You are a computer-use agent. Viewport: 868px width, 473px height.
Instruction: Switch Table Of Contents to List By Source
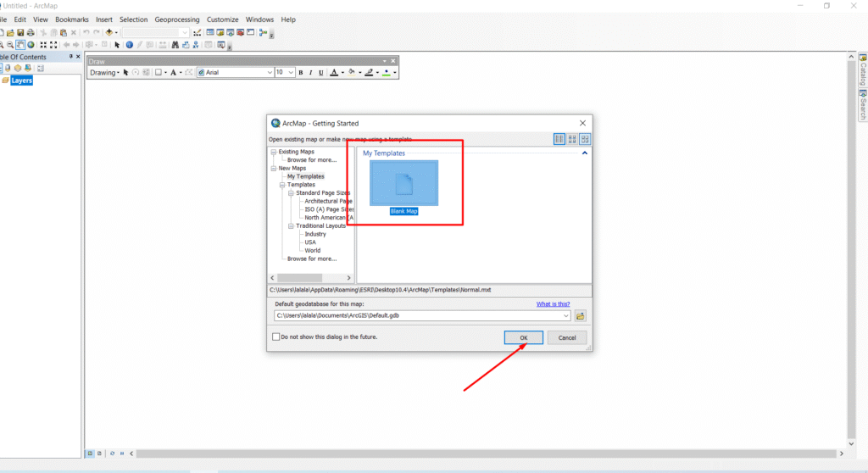coord(8,68)
